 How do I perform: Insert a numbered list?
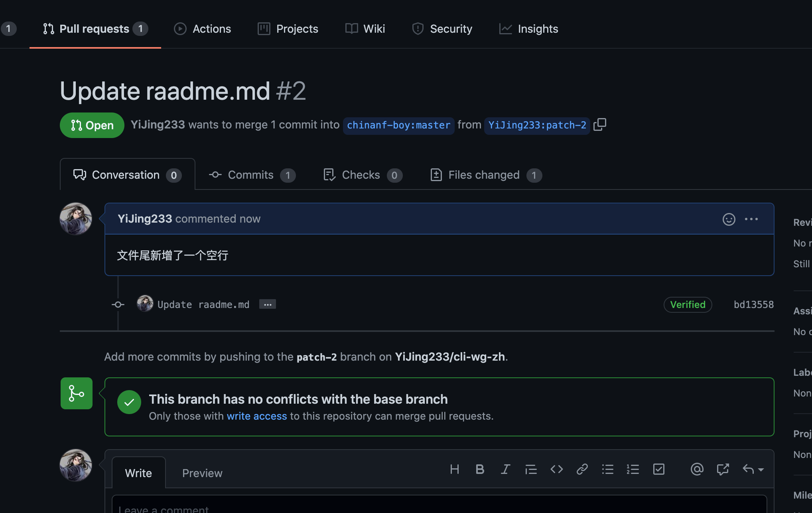[x=633, y=469]
